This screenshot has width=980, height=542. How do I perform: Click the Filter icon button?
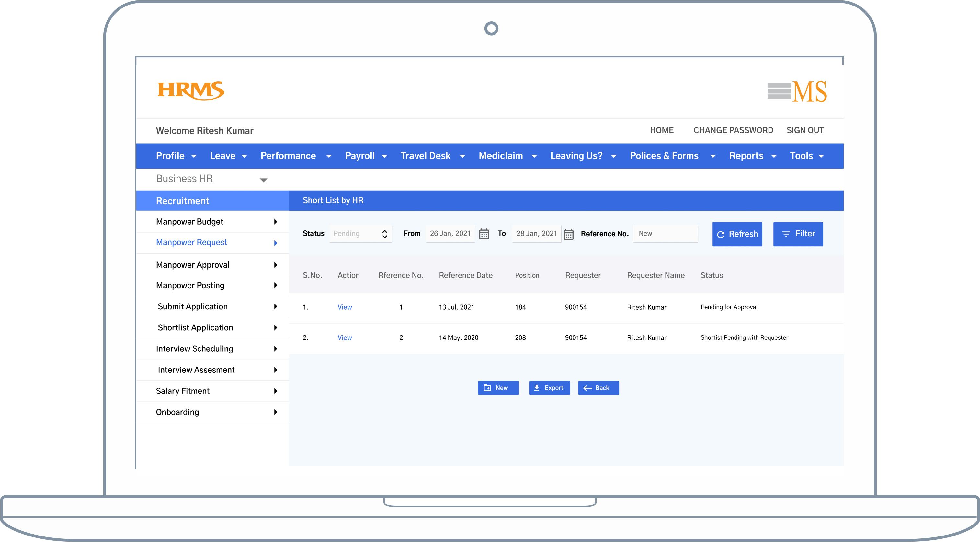coord(786,234)
